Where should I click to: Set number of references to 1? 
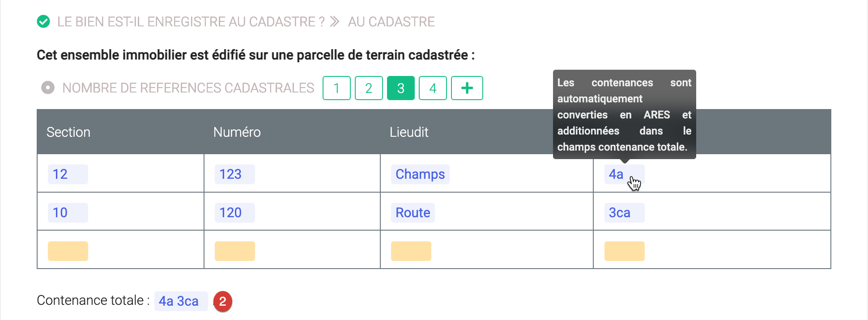(336, 88)
